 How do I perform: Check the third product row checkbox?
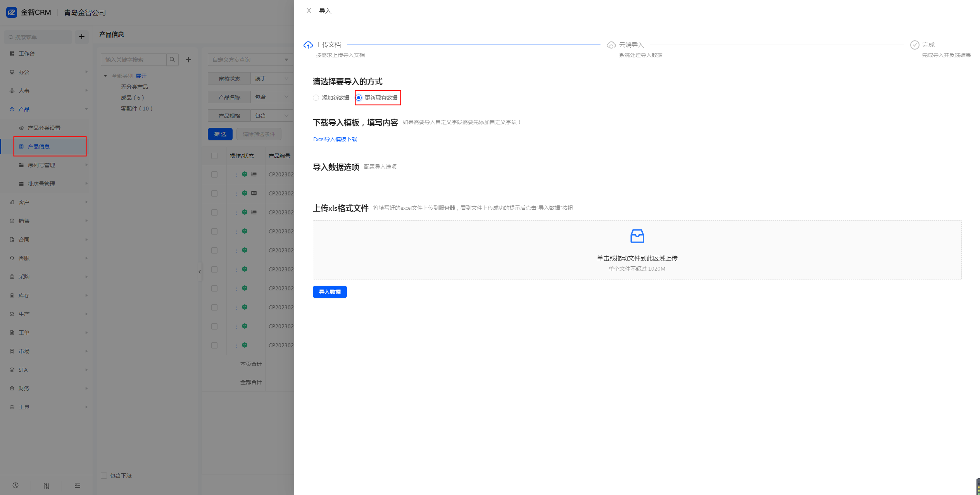214,212
